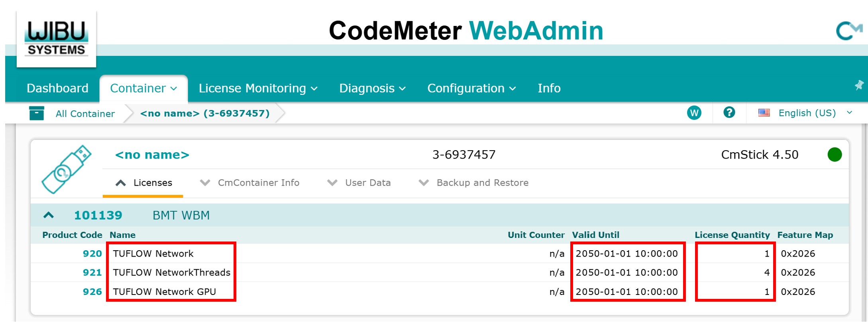
Task: Click Valid Until date for TUFLOW Network
Action: pyautogui.click(x=626, y=253)
